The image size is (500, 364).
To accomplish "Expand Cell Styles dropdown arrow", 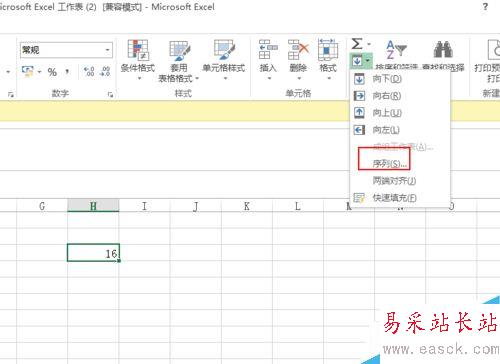I will pyautogui.click(x=225, y=79).
